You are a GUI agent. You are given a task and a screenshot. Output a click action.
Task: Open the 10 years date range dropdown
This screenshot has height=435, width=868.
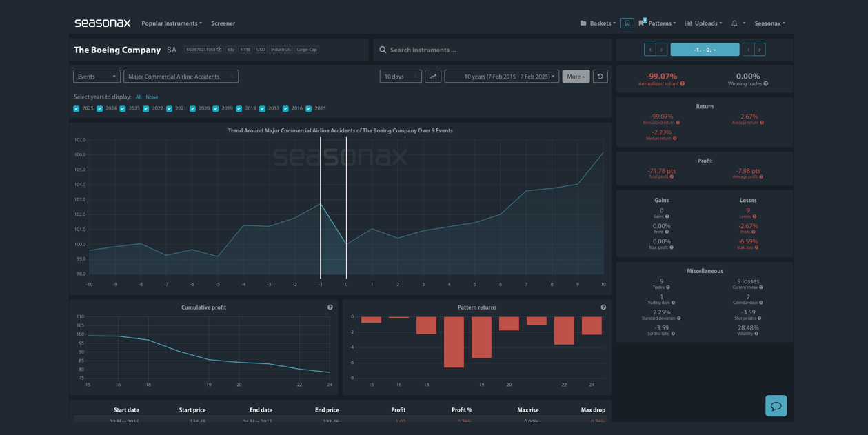point(501,77)
